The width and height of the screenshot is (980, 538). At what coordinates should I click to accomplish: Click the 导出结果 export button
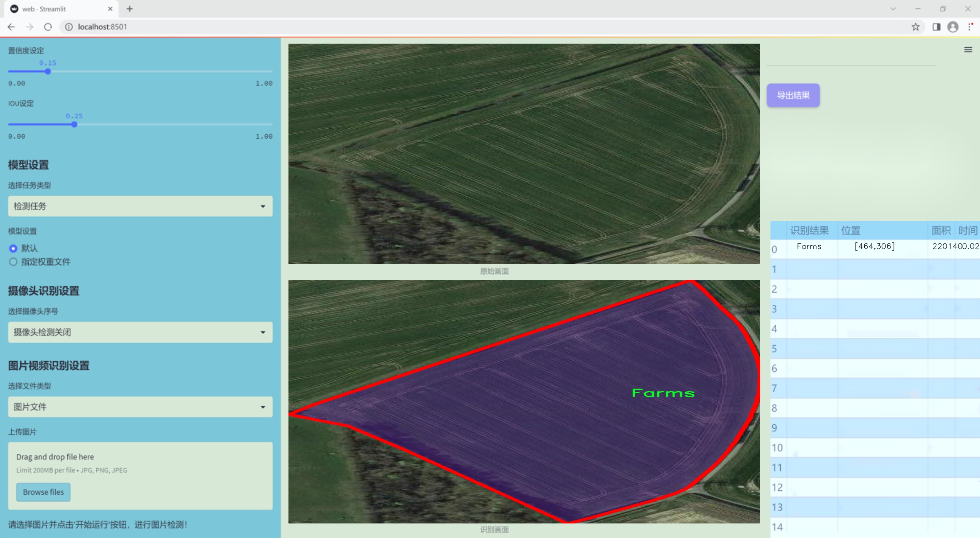tap(793, 95)
